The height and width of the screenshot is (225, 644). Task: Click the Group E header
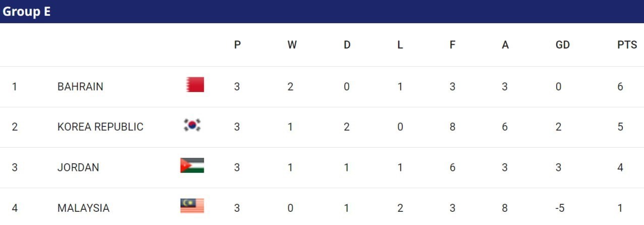point(27,12)
